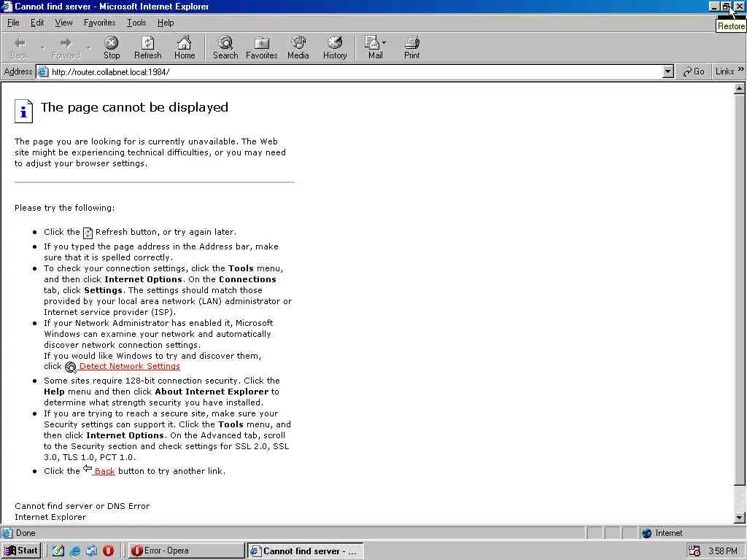Open the View menu
The height and width of the screenshot is (560, 747).
[64, 23]
